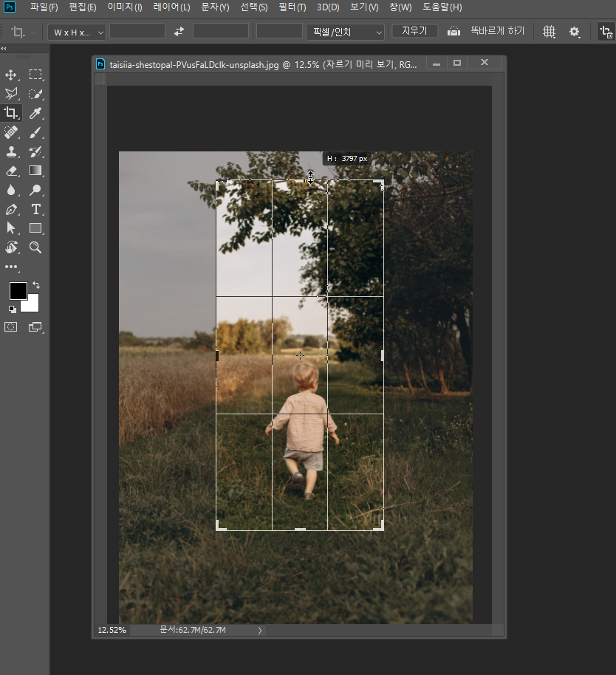Select the Healing Brush tool

pos(11,132)
